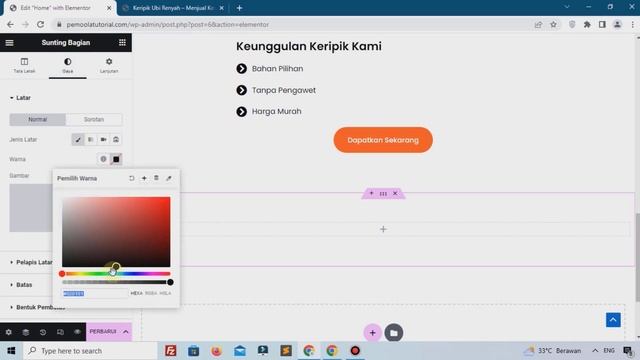The width and height of the screenshot is (640, 360).
Task: Click the hue rainbow slider
Action: (x=116, y=274)
